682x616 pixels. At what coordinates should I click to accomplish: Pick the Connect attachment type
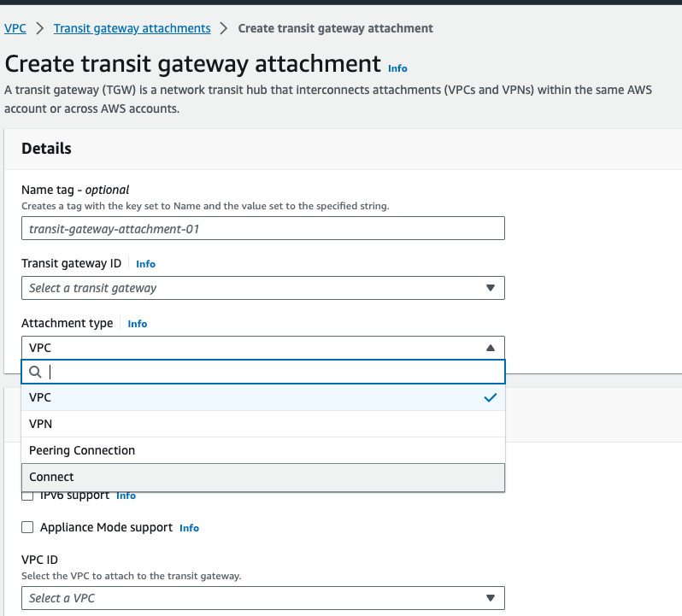point(51,477)
